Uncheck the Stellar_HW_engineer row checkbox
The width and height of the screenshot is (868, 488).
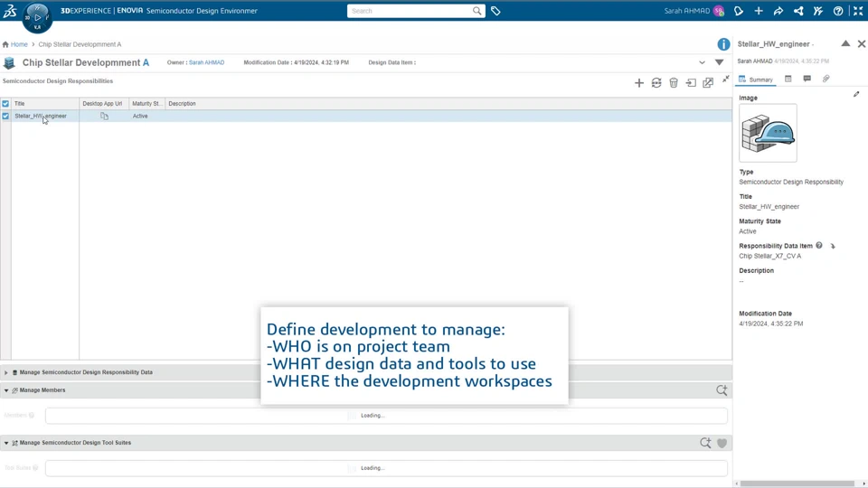(x=5, y=117)
